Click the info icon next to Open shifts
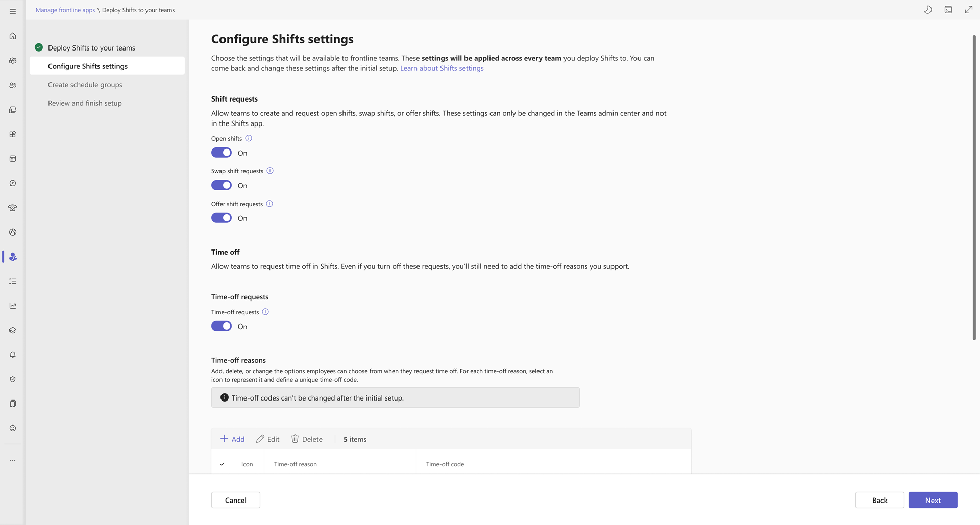This screenshot has width=980, height=525. (x=249, y=138)
